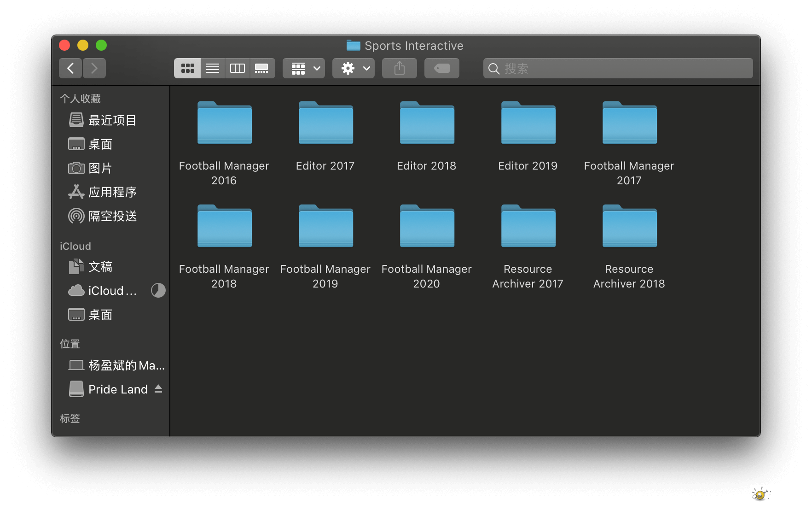Screen dimensions: 812x505
Task: Close the Finder window with red button
Action: [x=64, y=45]
